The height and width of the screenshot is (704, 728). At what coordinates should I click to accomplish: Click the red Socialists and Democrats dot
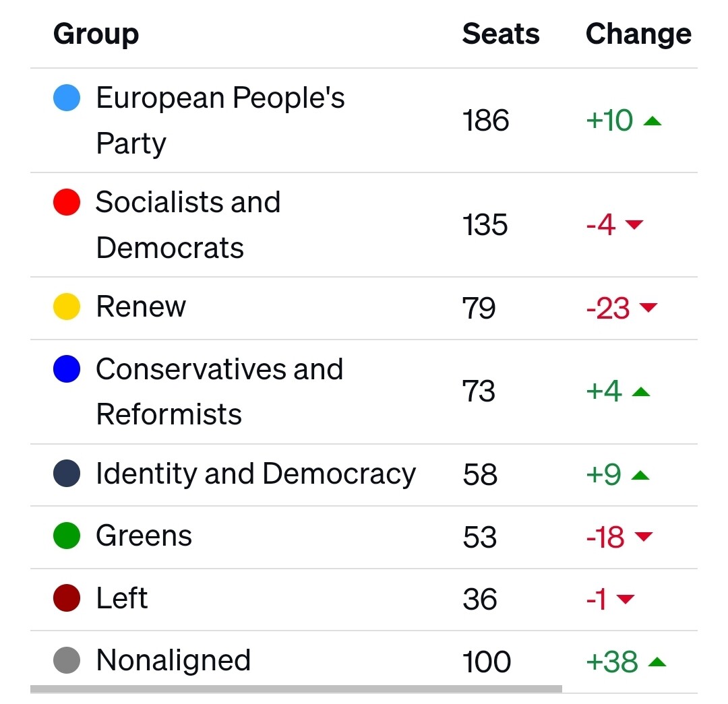click(67, 202)
